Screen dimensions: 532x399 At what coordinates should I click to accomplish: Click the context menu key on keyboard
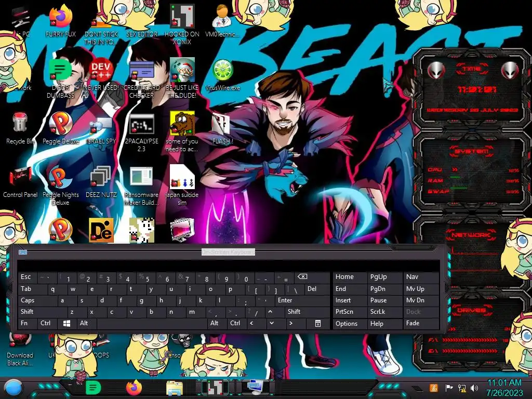click(318, 323)
